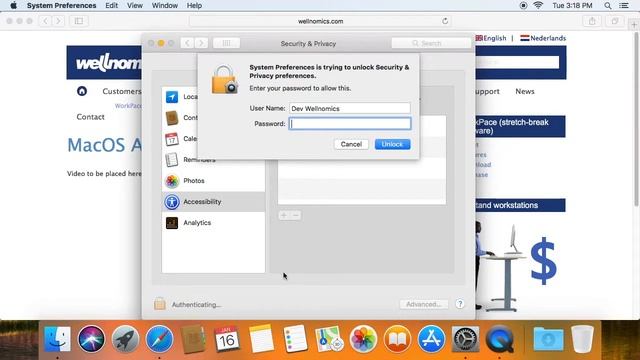Open a new tab in Safari
The width and height of the screenshot is (640, 360).
coord(634,24)
